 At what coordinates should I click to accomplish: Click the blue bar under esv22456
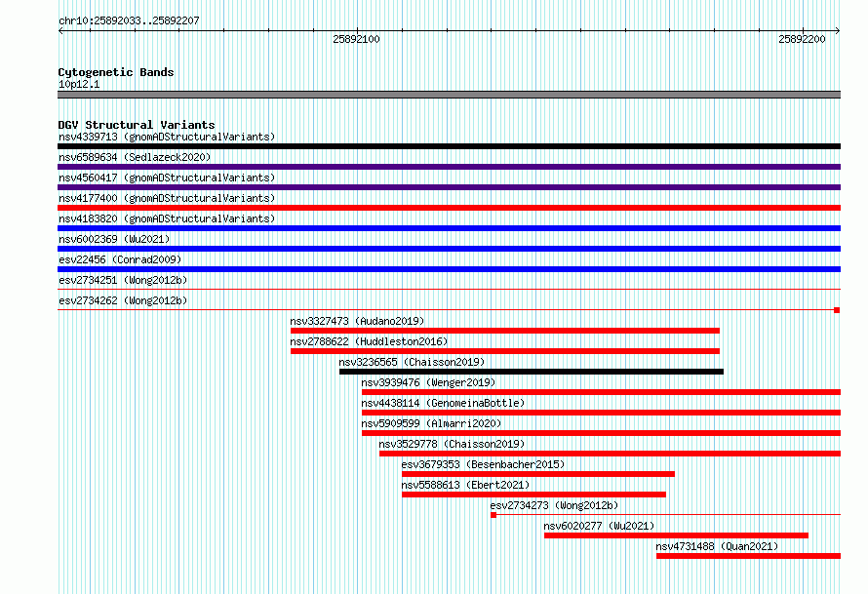(449, 269)
